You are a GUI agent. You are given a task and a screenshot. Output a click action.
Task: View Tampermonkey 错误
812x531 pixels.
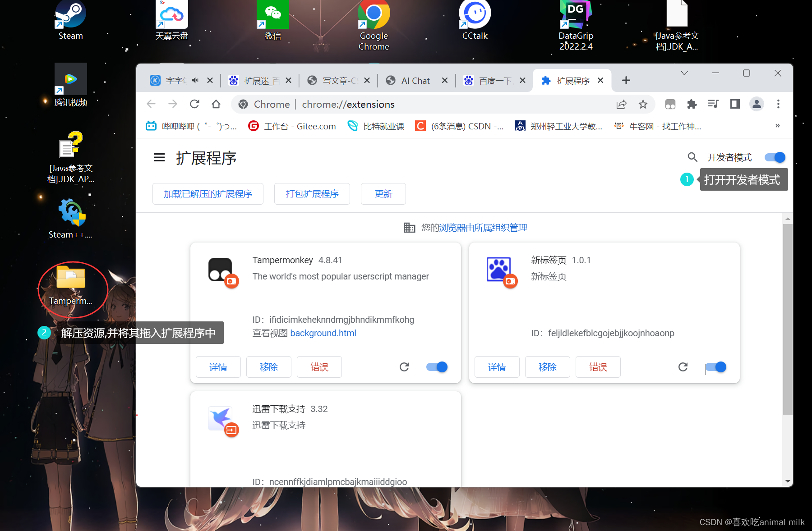pos(319,367)
